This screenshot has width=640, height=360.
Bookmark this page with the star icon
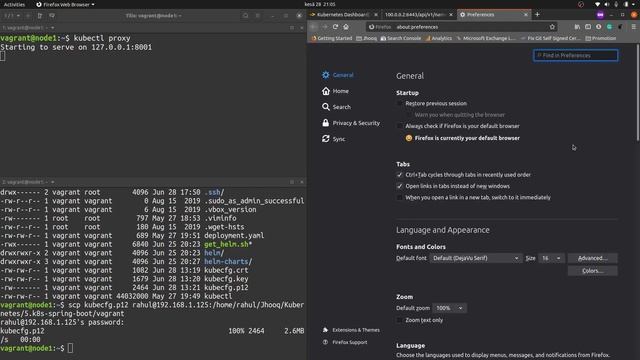[x=552, y=27]
